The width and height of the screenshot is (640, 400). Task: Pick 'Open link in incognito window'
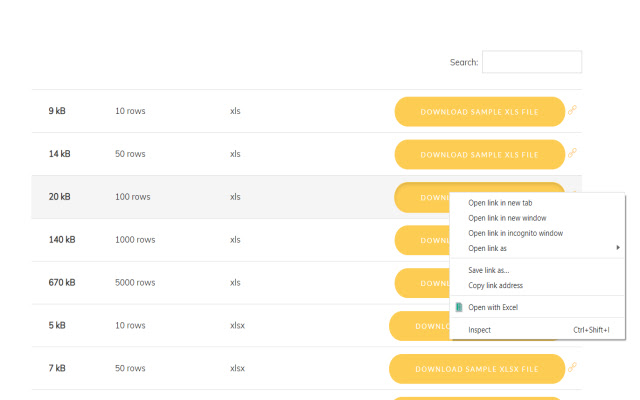(x=515, y=233)
